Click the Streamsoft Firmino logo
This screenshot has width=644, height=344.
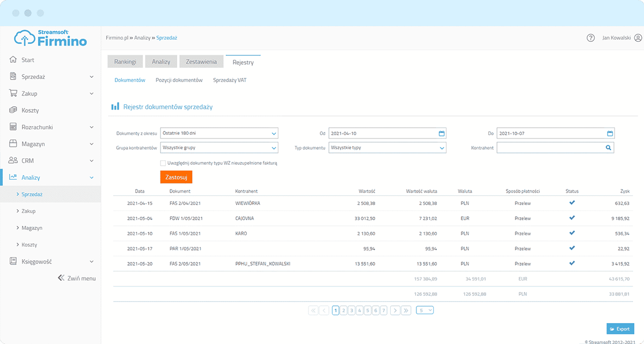50,38
